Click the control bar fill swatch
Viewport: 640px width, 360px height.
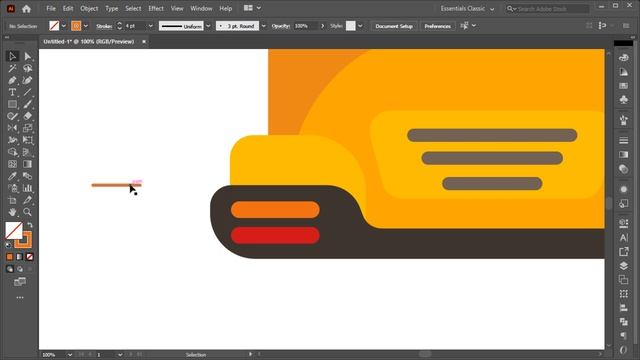(x=54, y=26)
